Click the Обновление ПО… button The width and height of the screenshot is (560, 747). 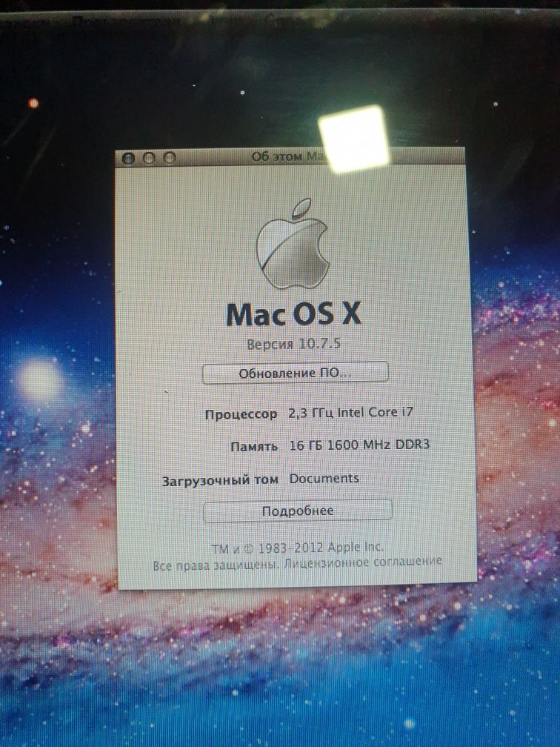296,373
